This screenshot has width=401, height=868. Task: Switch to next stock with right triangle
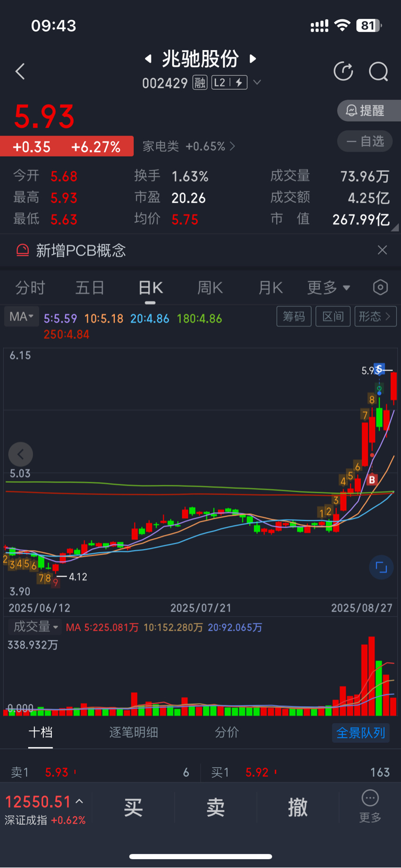click(253, 59)
